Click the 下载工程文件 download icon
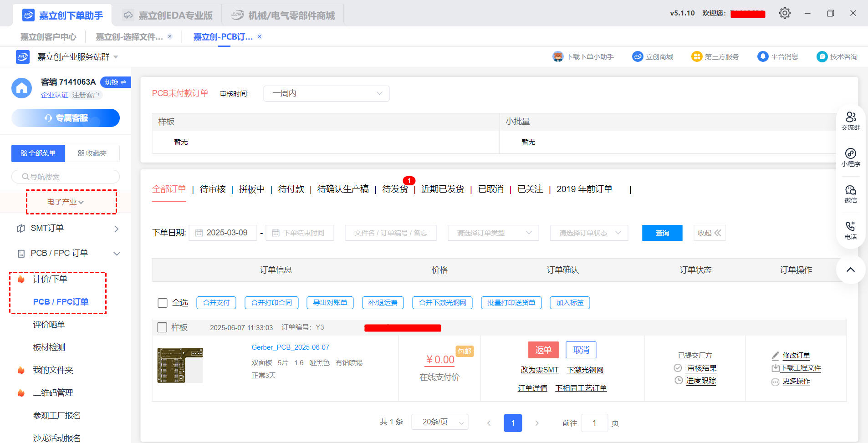868x443 pixels. click(776, 368)
